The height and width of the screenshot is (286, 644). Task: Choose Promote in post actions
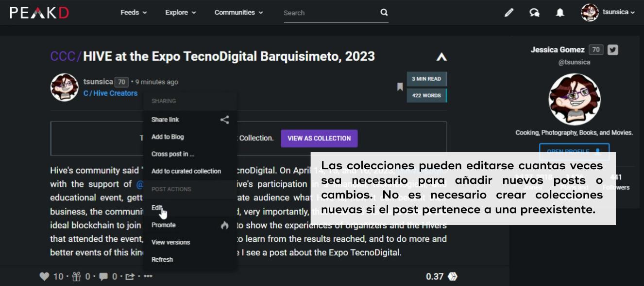click(164, 225)
